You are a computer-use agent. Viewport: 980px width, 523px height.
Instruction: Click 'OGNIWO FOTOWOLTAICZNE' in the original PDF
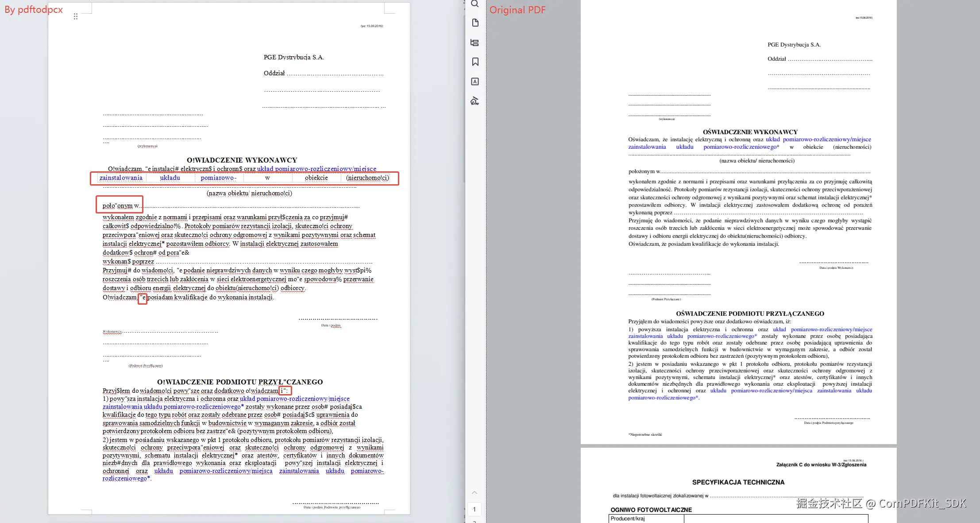pos(651,510)
